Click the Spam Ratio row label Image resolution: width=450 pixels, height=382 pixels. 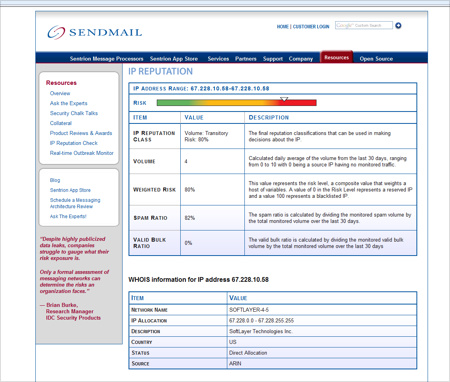coord(150,218)
